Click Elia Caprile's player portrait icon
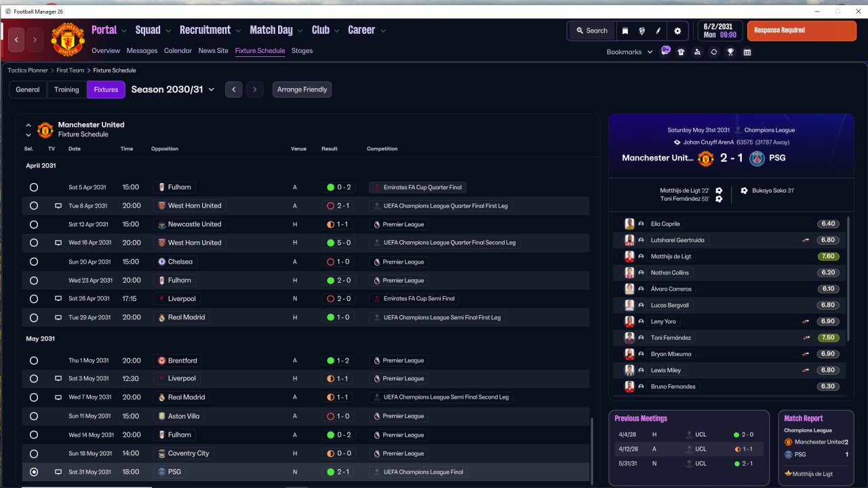Image resolution: width=868 pixels, height=488 pixels. pyautogui.click(x=629, y=224)
